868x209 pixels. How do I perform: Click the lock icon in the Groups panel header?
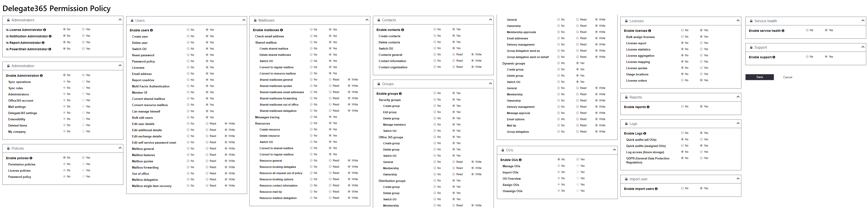tap(379, 84)
